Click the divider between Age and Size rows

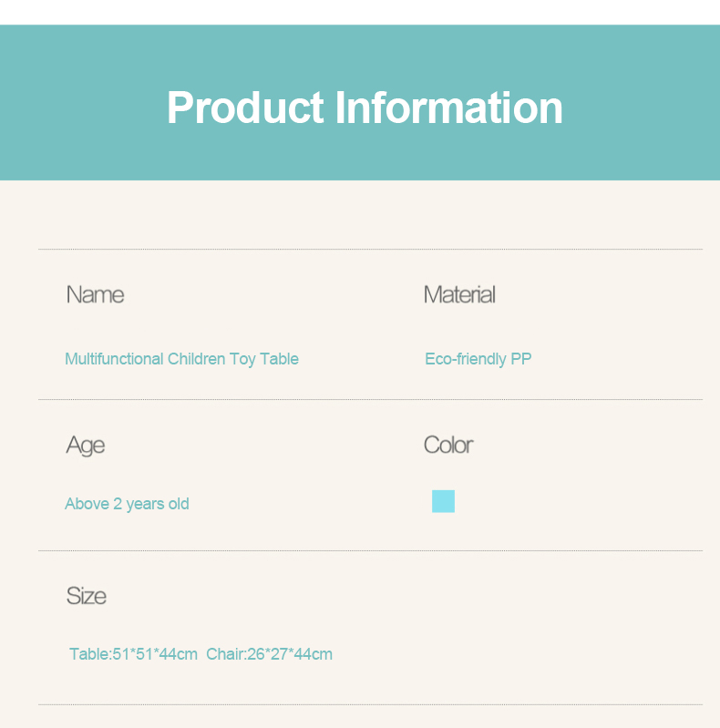point(370,550)
